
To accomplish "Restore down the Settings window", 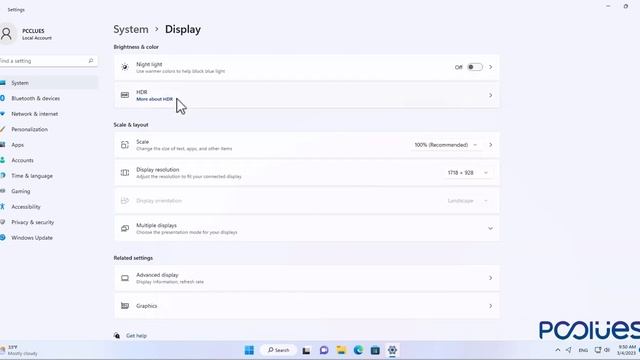I will point(626,6).
